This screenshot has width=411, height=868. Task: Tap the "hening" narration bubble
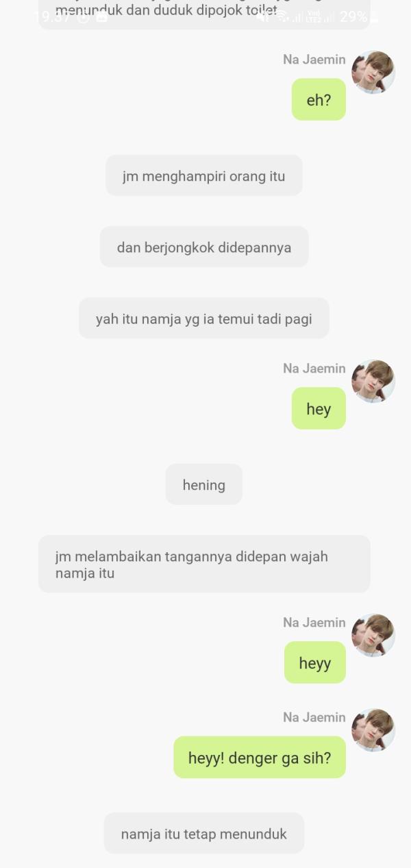tap(204, 485)
